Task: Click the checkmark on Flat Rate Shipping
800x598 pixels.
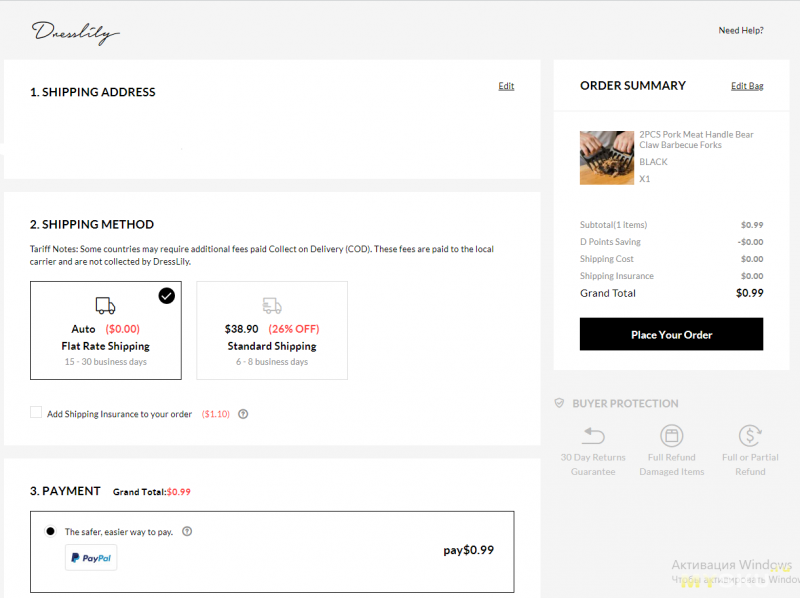Action: pyautogui.click(x=166, y=296)
